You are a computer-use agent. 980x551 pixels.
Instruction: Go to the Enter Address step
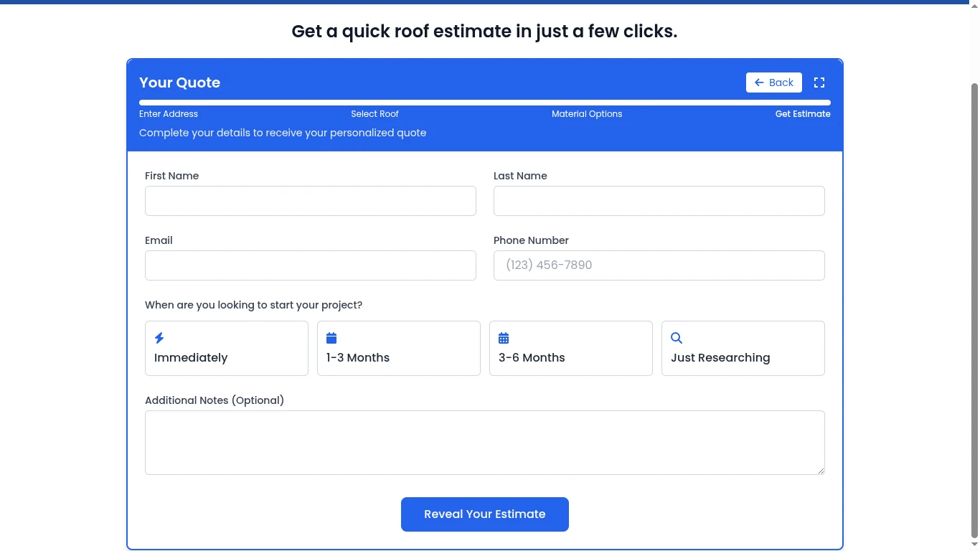coord(169,114)
